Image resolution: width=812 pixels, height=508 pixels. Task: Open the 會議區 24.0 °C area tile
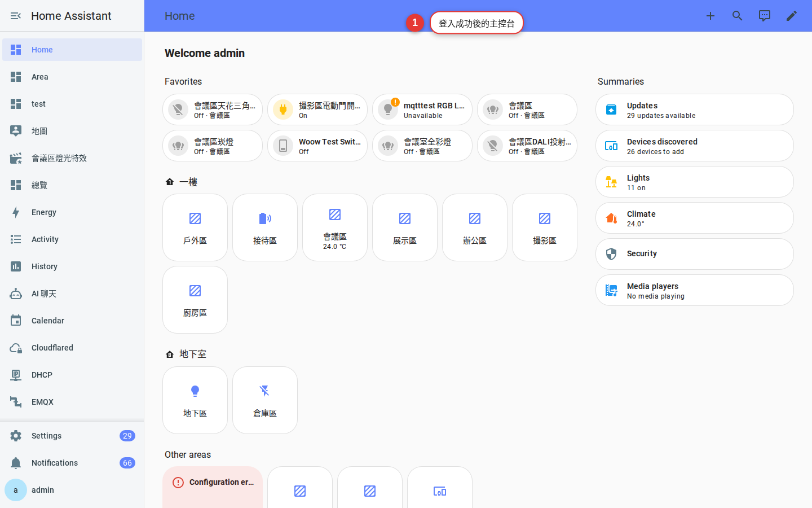click(335, 227)
